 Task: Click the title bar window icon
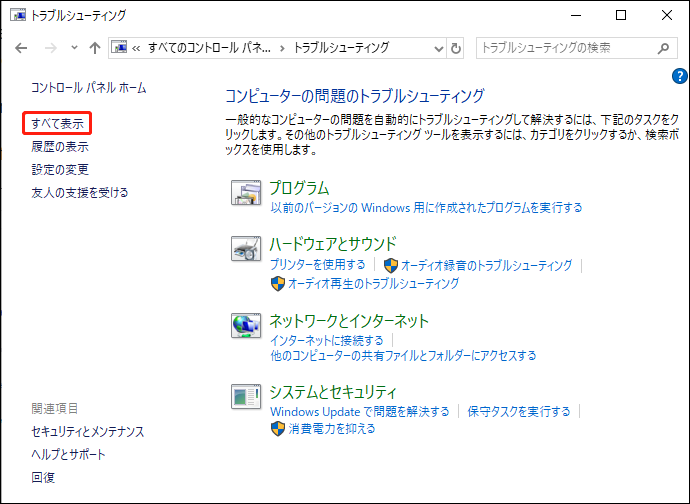18,15
